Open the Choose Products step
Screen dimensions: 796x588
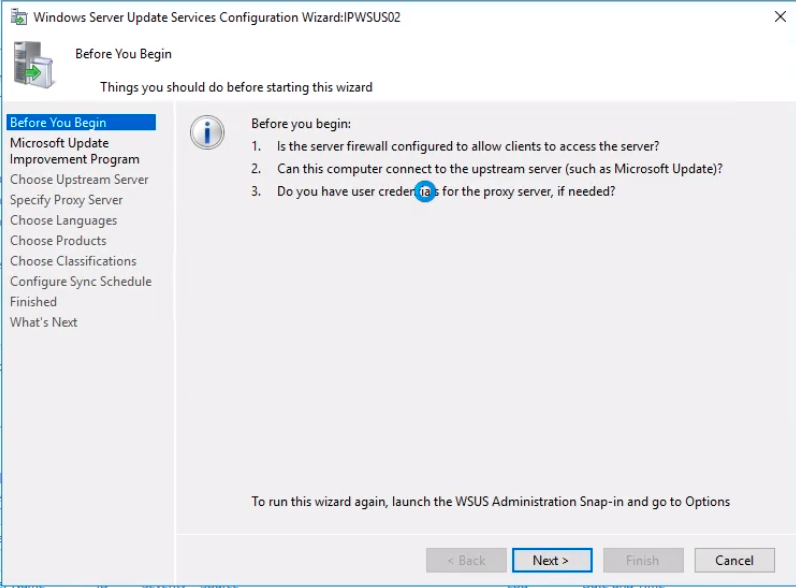tap(58, 241)
